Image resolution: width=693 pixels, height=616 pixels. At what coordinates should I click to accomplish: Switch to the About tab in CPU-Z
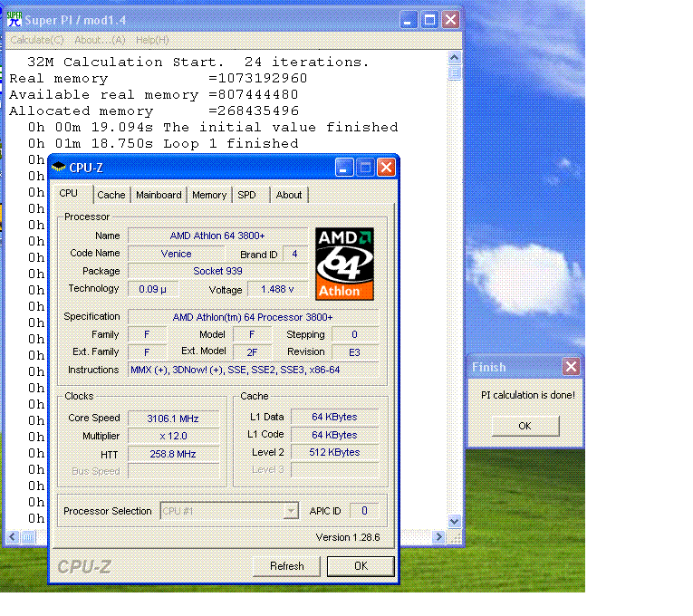coord(289,195)
